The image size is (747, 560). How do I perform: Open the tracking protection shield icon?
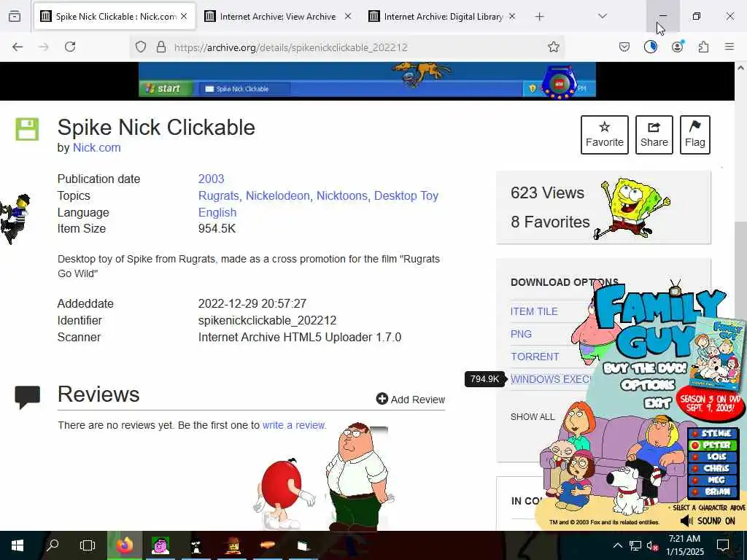[141, 47]
